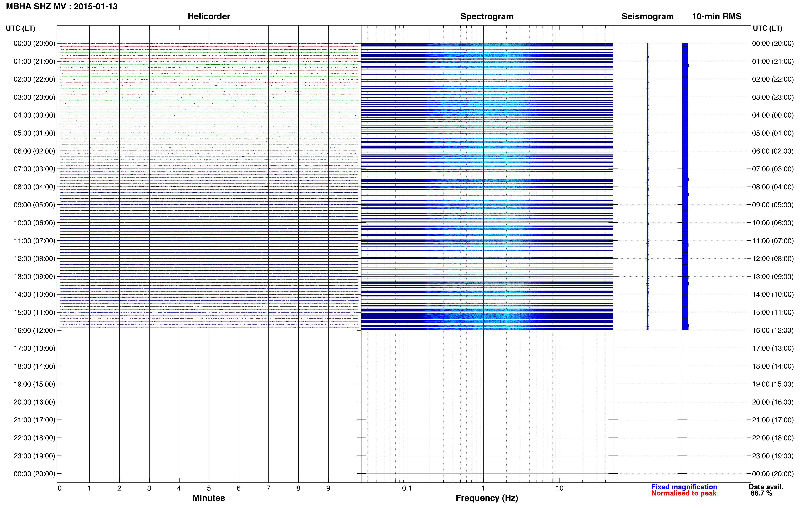Click the 'Data avail.' label
Image resolution: width=812 pixels, height=508 pixels.
[x=766, y=487]
